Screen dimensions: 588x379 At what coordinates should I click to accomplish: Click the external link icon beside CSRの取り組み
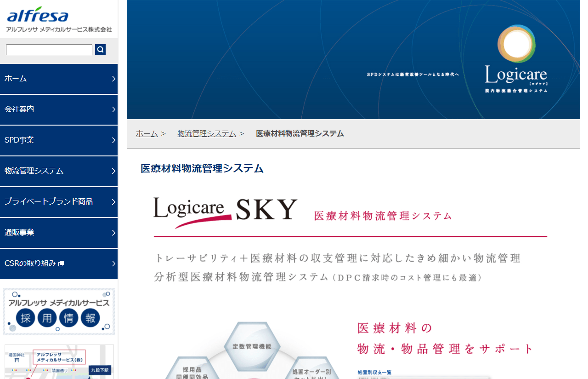coord(61,264)
